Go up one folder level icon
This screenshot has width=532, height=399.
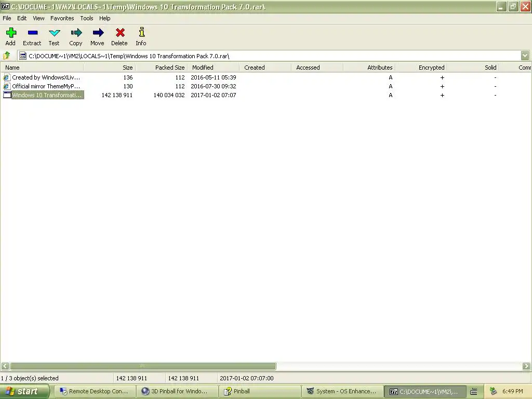6,55
